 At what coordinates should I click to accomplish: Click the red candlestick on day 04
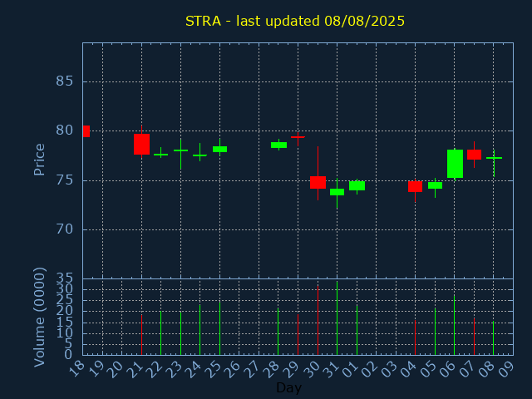pyautogui.click(x=416, y=186)
